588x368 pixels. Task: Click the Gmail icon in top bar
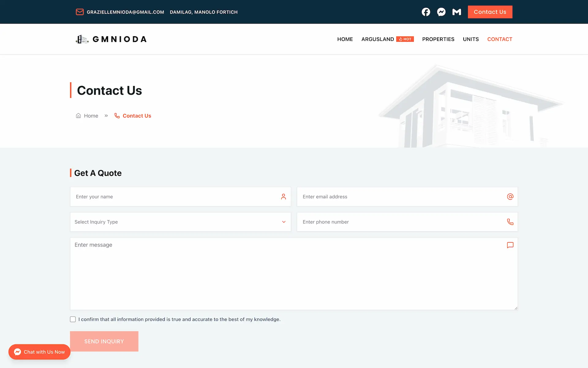tap(457, 12)
